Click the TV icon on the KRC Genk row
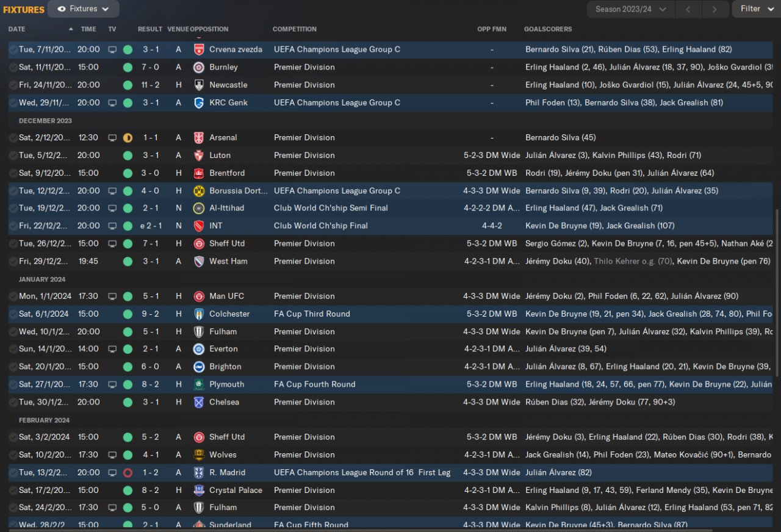Image resolution: width=781 pixels, height=532 pixels. (112, 102)
